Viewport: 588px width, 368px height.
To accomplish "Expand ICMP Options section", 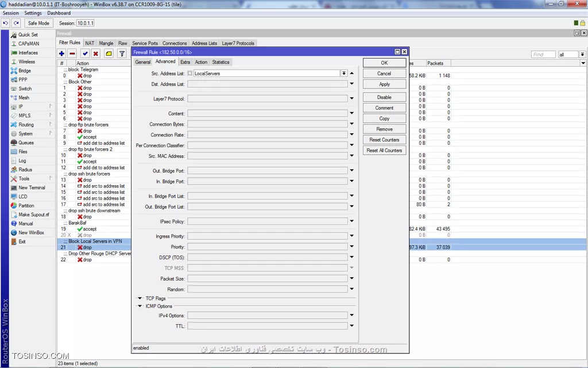I will 140,306.
